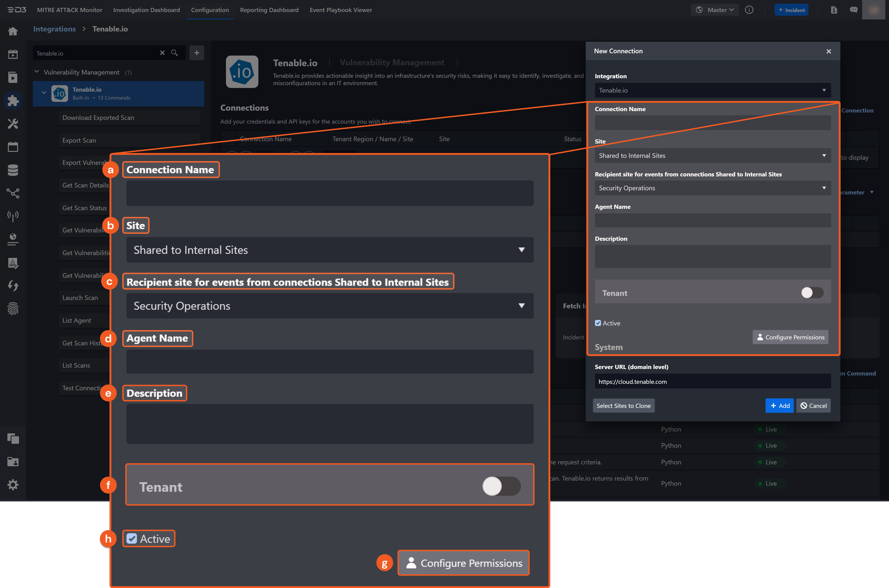Click the Server URL input field

click(712, 382)
